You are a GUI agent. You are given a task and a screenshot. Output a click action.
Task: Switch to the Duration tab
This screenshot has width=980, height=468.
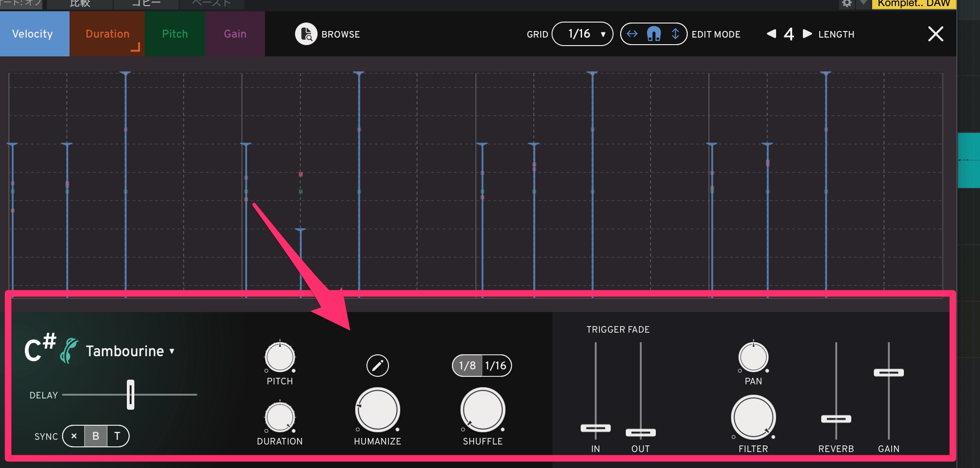click(x=107, y=34)
